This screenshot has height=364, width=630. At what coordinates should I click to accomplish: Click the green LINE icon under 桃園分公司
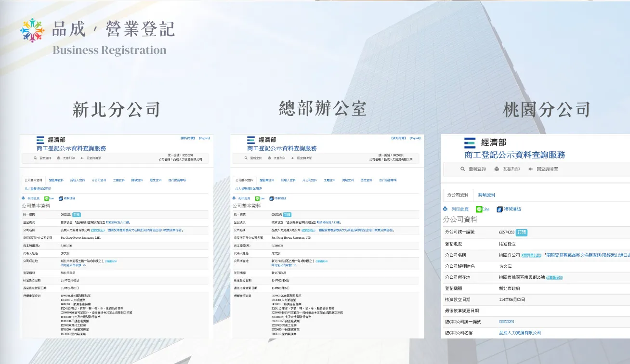[479, 209]
